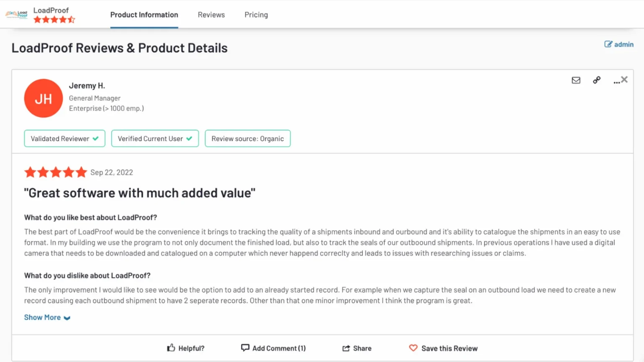Click the five-star review rating
The width and height of the screenshot is (644, 362).
tap(56, 172)
